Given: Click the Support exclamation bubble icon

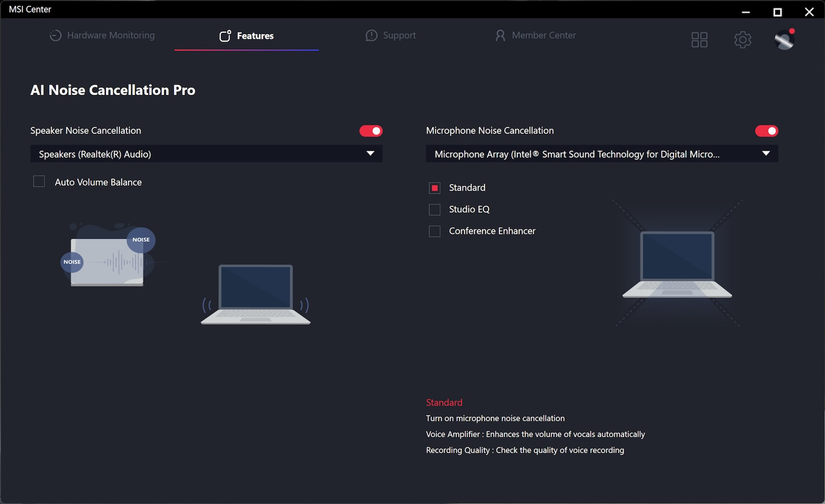Looking at the screenshot, I should 371,36.
